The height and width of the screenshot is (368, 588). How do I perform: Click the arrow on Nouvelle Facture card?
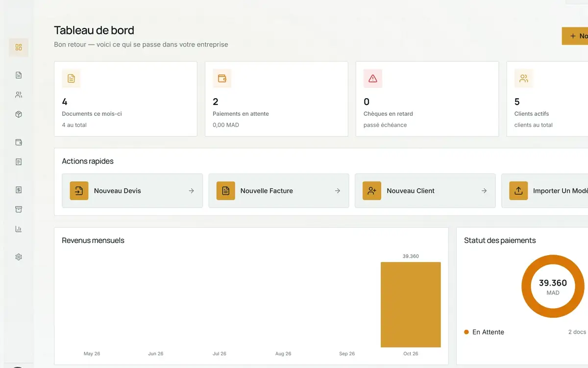(338, 191)
